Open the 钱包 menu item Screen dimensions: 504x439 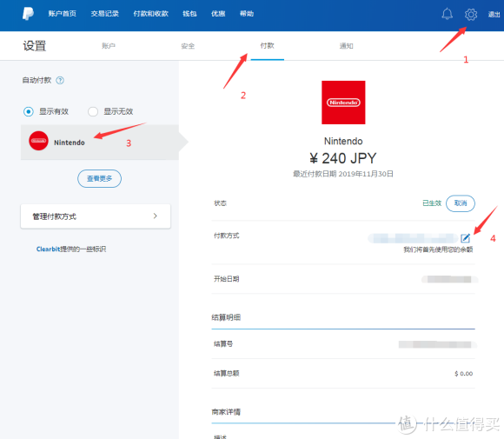(x=189, y=14)
